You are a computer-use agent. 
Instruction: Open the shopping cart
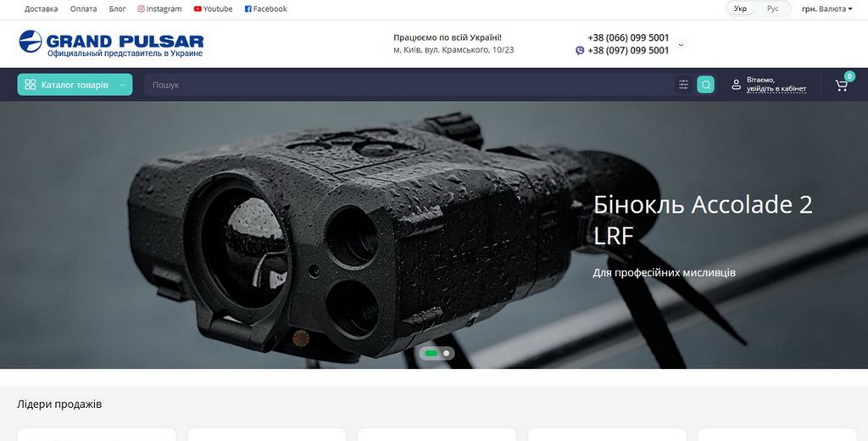[841, 85]
